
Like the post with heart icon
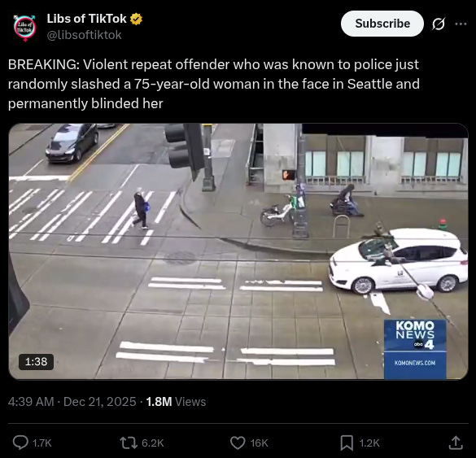coord(238,443)
